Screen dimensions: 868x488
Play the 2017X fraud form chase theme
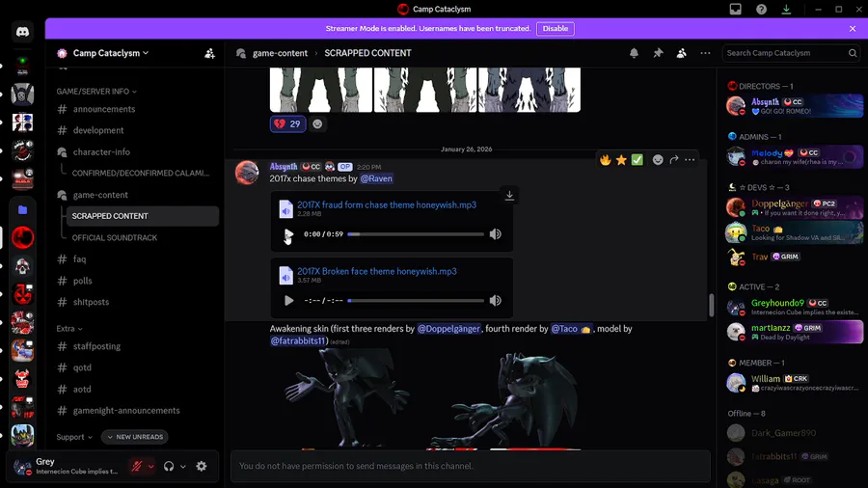[x=288, y=234]
